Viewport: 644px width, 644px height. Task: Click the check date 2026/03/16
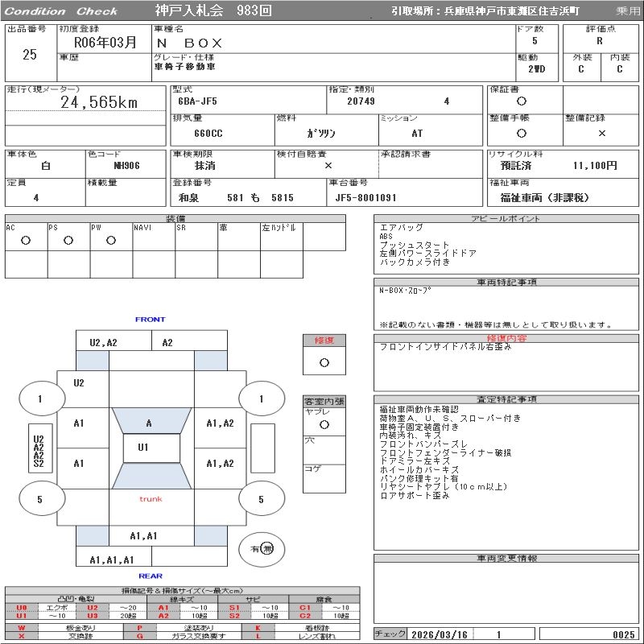point(438,634)
